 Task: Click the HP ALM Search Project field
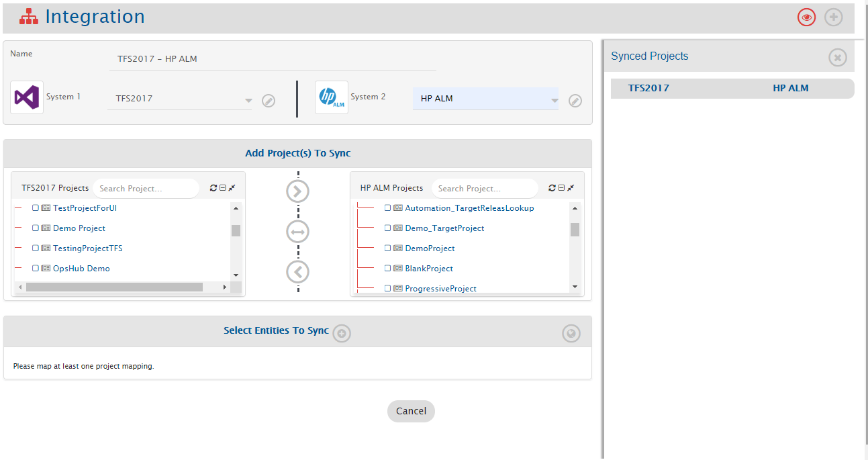click(x=483, y=189)
